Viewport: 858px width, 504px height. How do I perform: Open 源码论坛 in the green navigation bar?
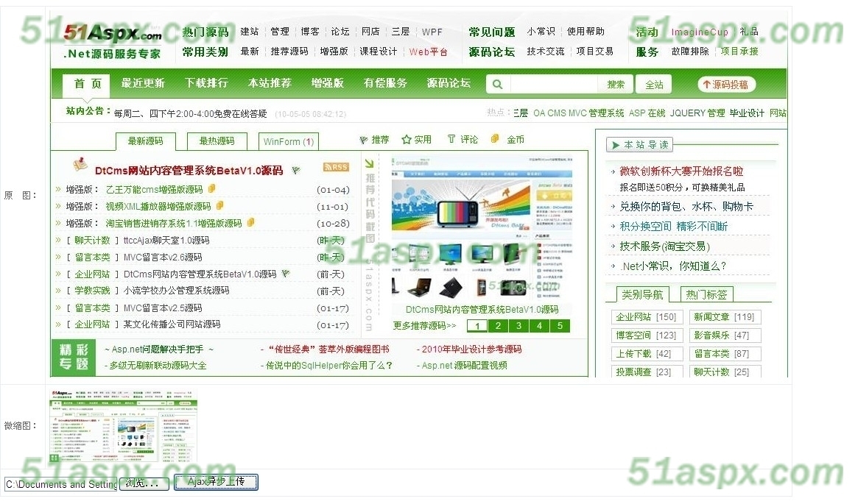pyautogui.click(x=449, y=83)
